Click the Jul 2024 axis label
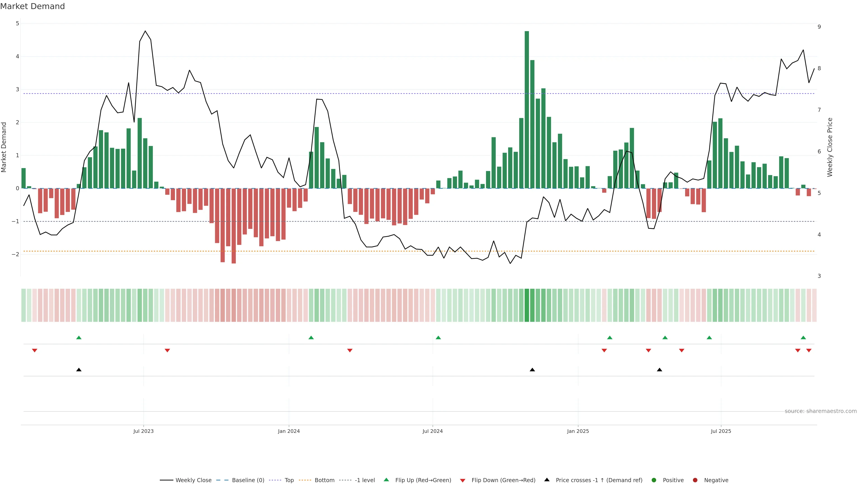This screenshot has height=488, width=868. (433, 432)
